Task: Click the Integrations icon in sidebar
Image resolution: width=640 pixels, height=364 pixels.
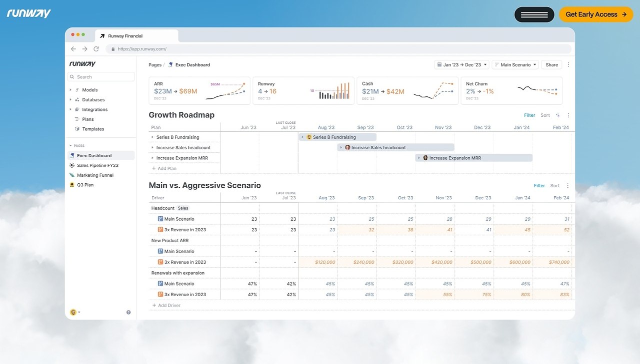Action: [x=77, y=109]
